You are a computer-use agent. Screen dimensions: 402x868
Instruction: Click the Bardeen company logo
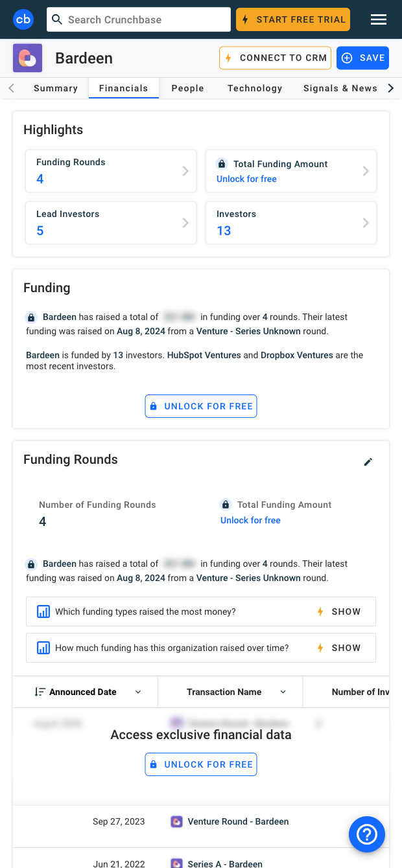click(x=28, y=58)
